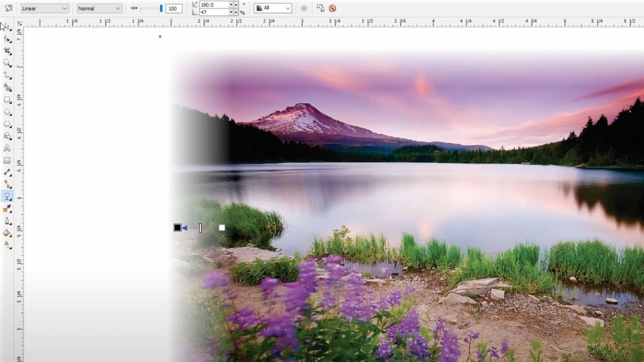Select the Transparency tool in the toolbox
644x362 pixels.
click(8, 196)
